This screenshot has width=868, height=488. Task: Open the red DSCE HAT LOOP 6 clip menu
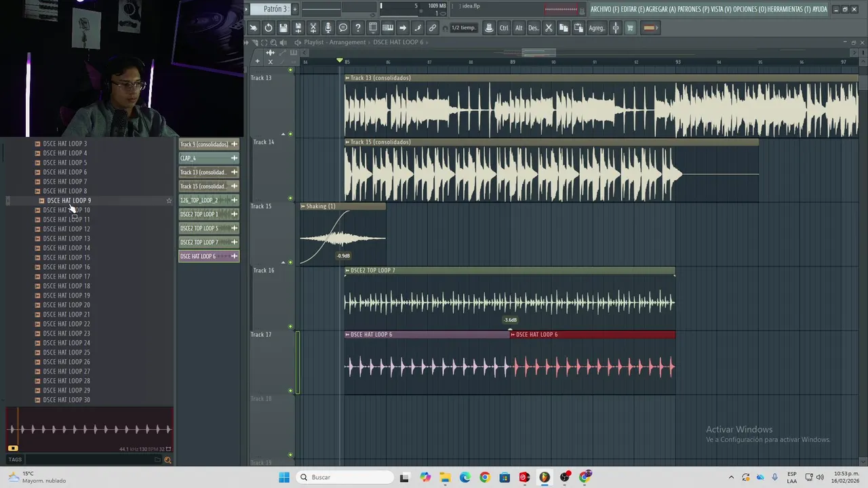click(513, 334)
